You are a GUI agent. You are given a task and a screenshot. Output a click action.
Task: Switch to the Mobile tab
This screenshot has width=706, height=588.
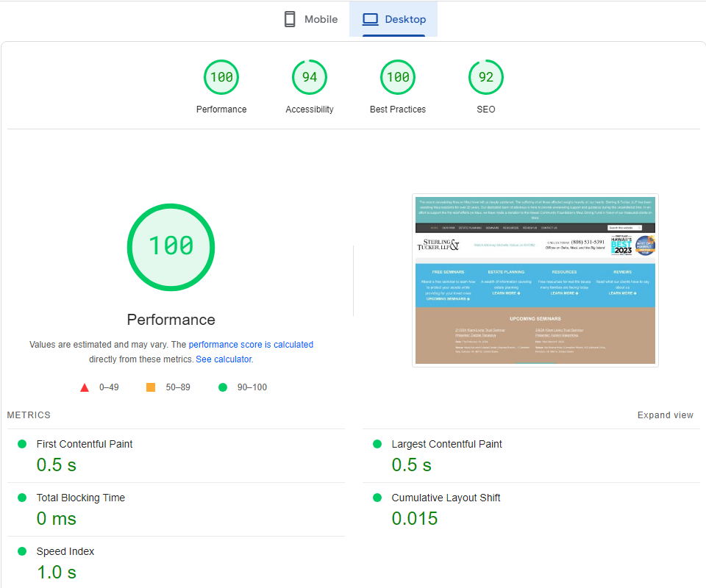point(310,19)
